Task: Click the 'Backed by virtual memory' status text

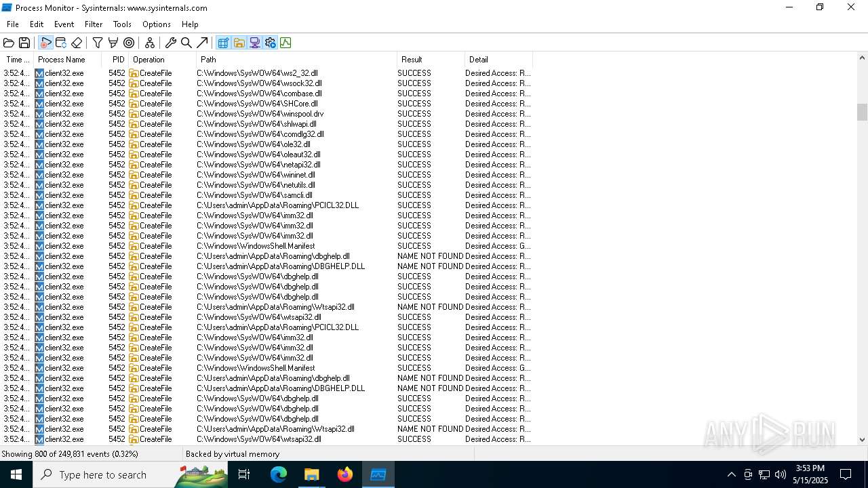Action: [233, 454]
